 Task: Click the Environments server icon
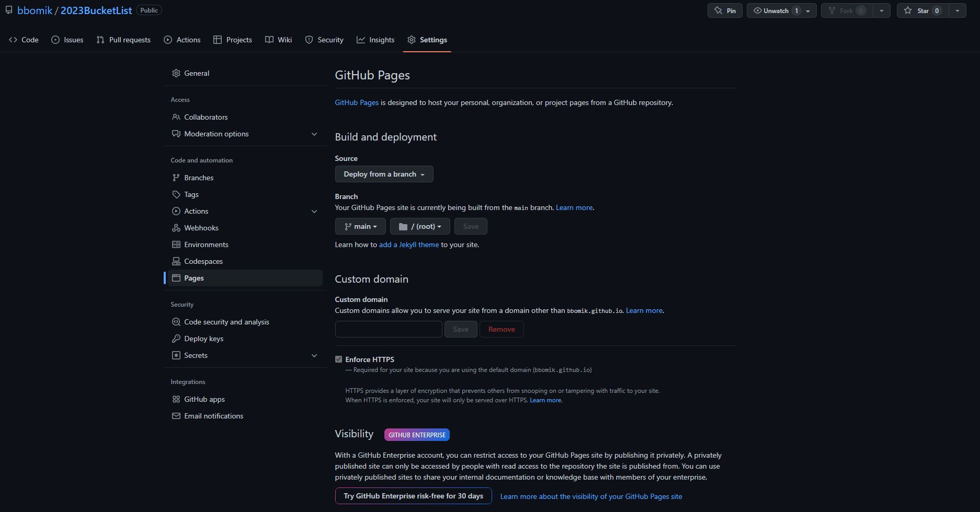pos(176,245)
